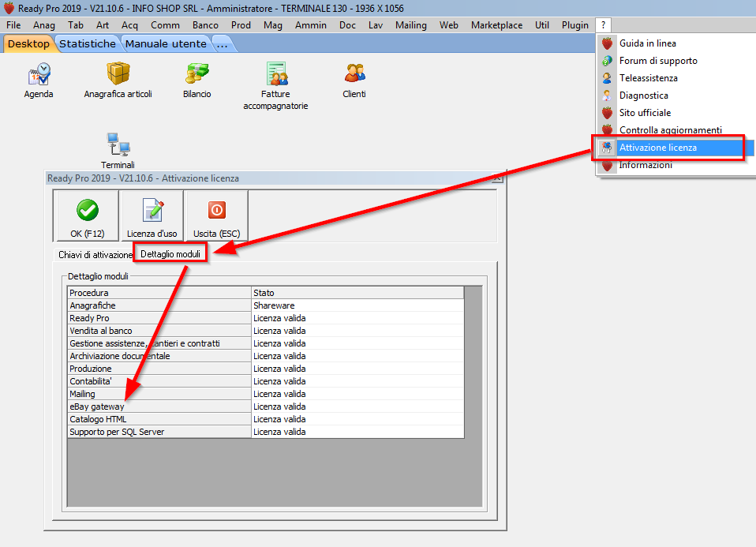Switch to the Desktop tab
Image resolution: width=756 pixels, height=547 pixels.
coord(28,44)
